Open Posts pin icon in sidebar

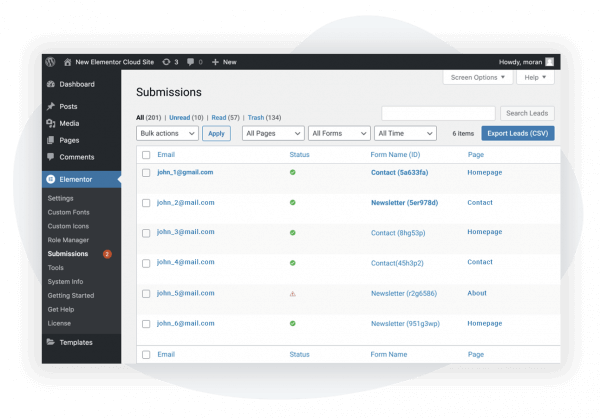tap(50, 107)
